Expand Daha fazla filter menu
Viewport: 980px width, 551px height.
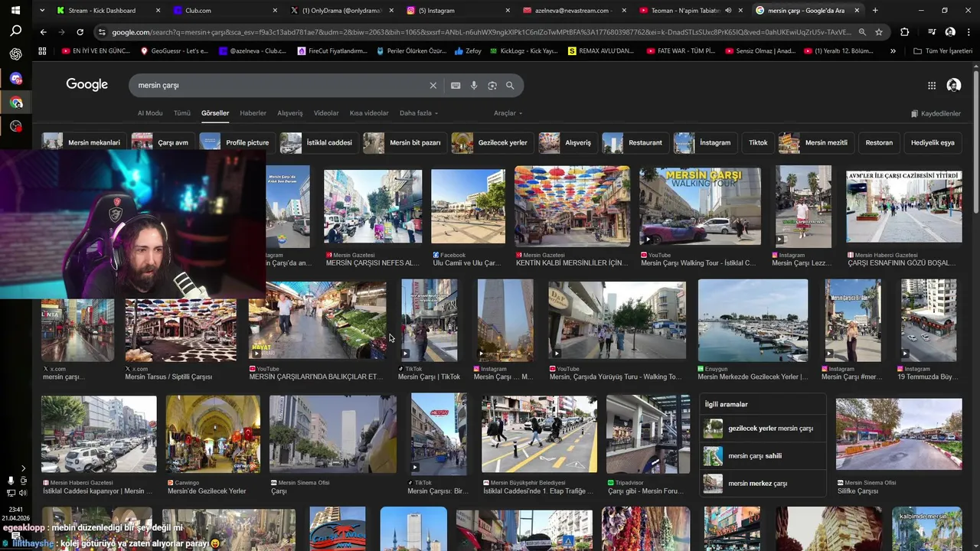[x=419, y=113]
